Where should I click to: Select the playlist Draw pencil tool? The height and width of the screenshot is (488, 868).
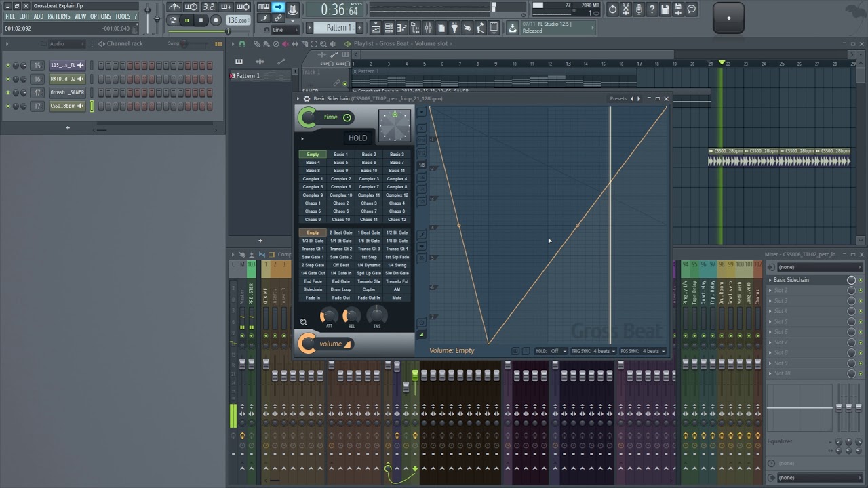coord(257,44)
